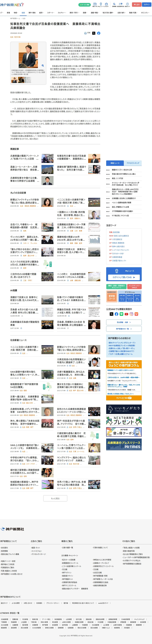Open PR TIMES press release banner
Viewport: 152px width, 644px height.
(x=124, y=444)
